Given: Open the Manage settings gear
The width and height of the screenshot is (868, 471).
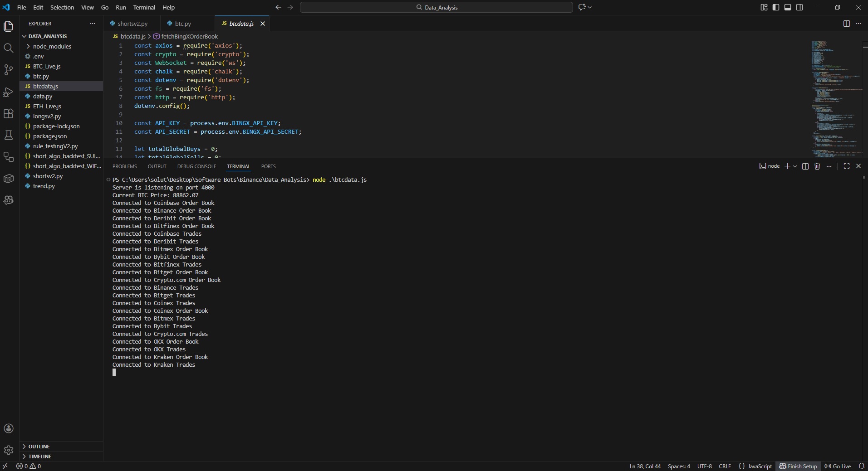Looking at the screenshot, I should pos(8,450).
